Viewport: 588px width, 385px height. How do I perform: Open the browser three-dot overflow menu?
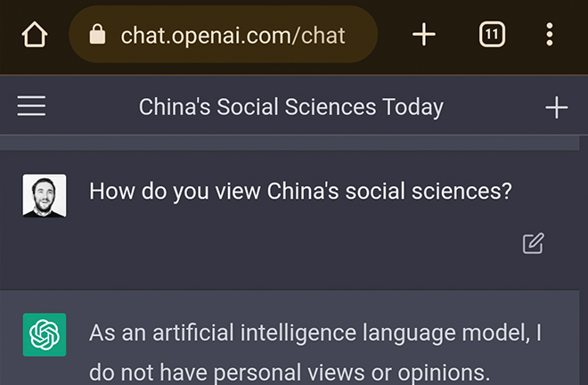click(x=550, y=35)
